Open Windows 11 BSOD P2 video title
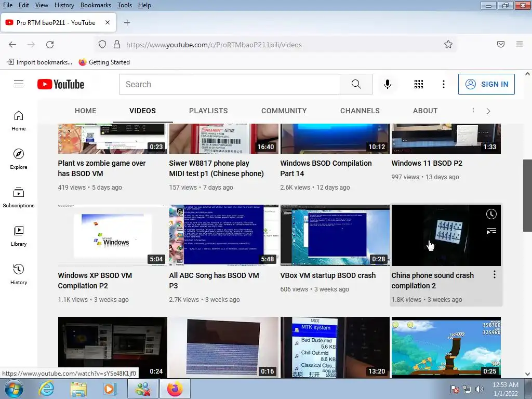Image resolution: width=532 pixels, height=399 pixels. [427, 163]
